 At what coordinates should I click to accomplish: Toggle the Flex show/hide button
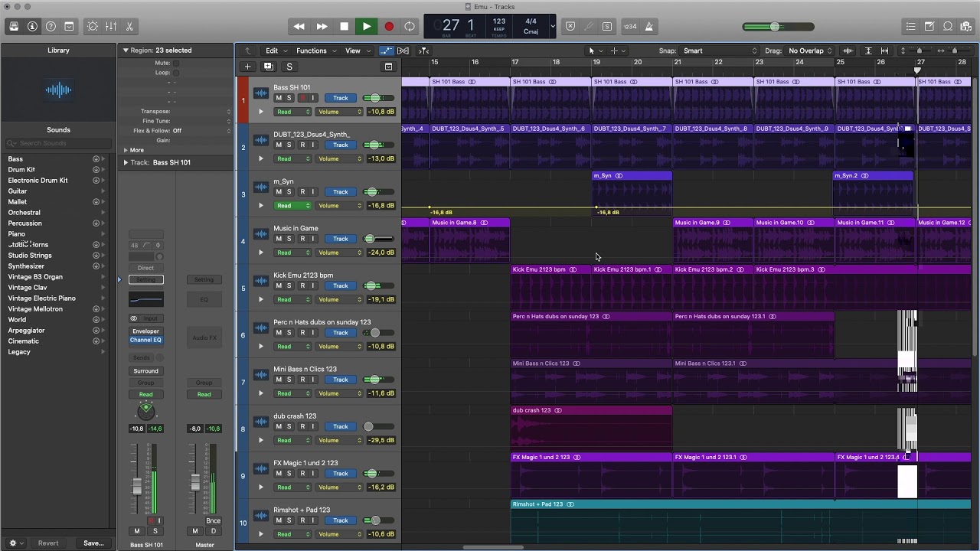403,51
